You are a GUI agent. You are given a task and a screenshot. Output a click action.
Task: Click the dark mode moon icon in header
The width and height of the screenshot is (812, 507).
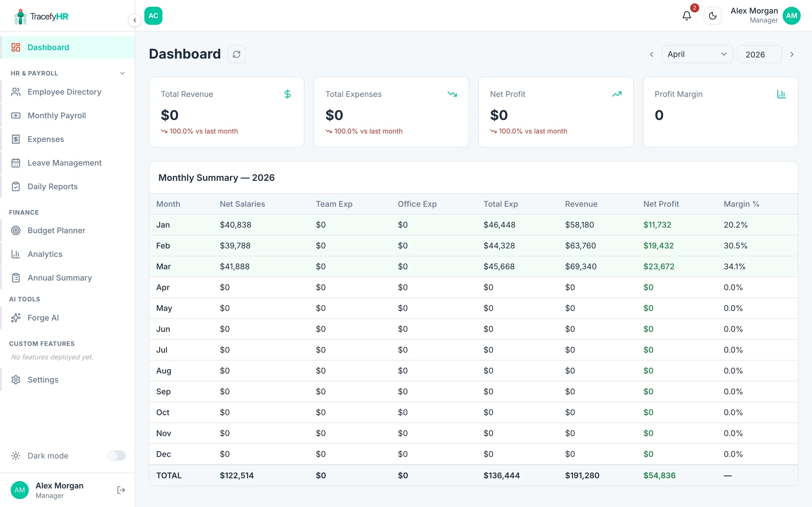[713, 16]
